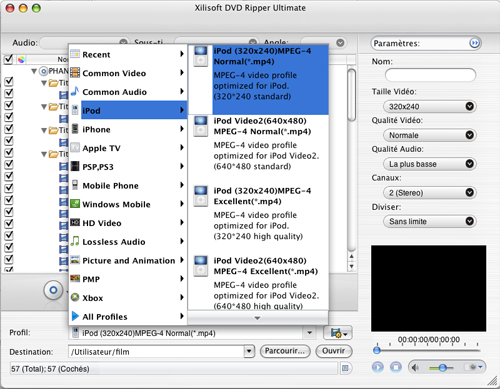
Task: Click the Recent category icon
Action: tap(75, 54)
